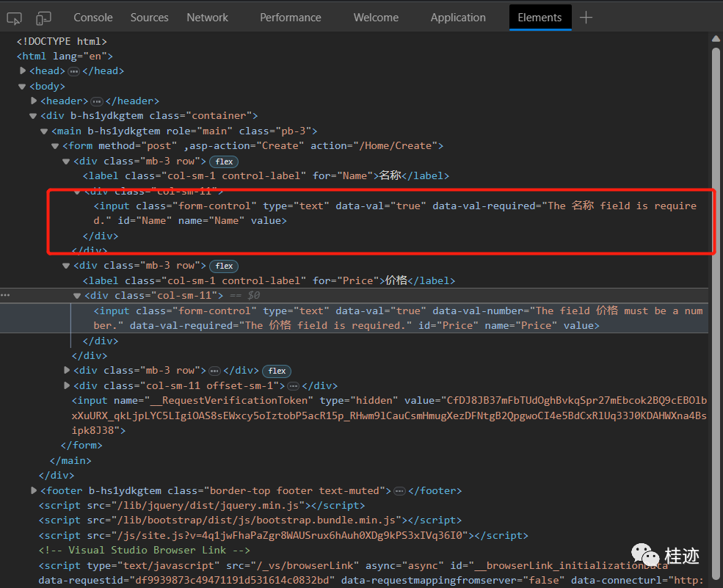Toggle the device emulation icon
Image resolution: width=723 pixels, height=588 pixels.
[x=43, y=18]
